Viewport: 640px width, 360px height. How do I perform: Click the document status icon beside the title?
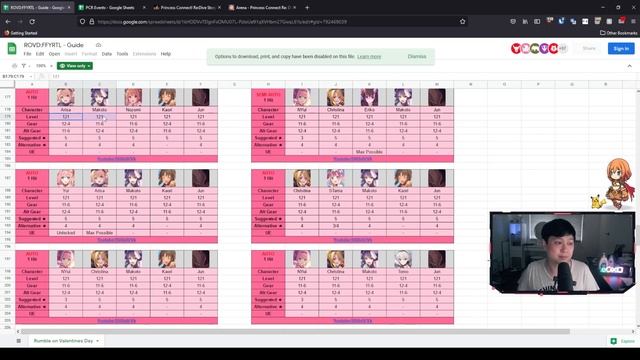coord(98,45)
